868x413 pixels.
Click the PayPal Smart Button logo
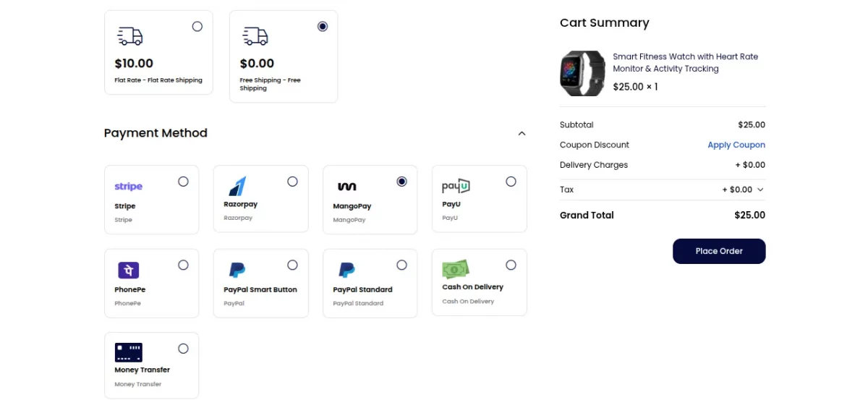coord(237,271)
